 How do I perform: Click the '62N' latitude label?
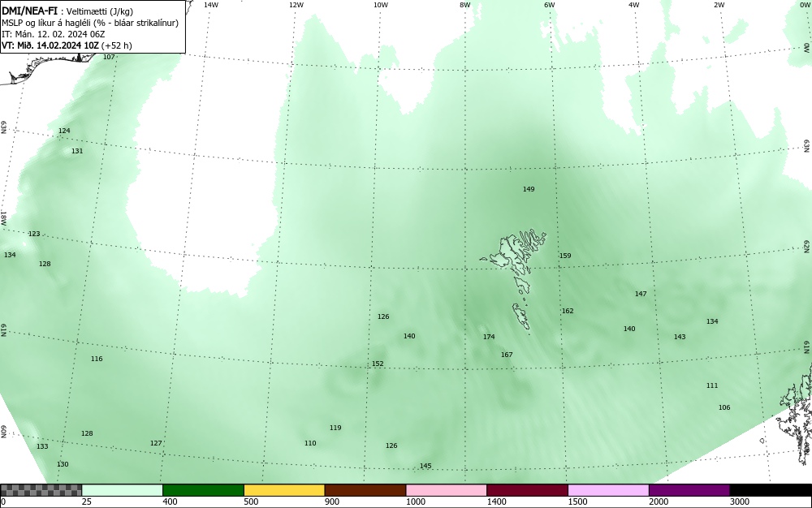tap(807, 247)
